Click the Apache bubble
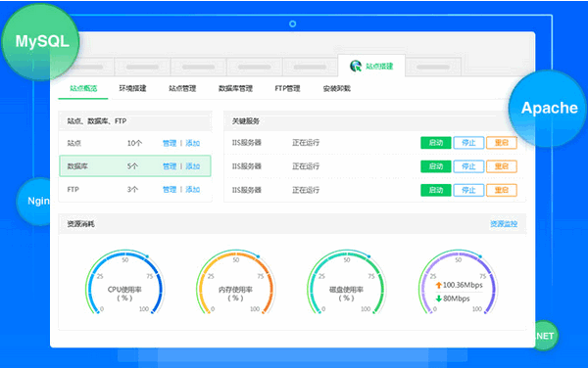 [x=548, y=108]
